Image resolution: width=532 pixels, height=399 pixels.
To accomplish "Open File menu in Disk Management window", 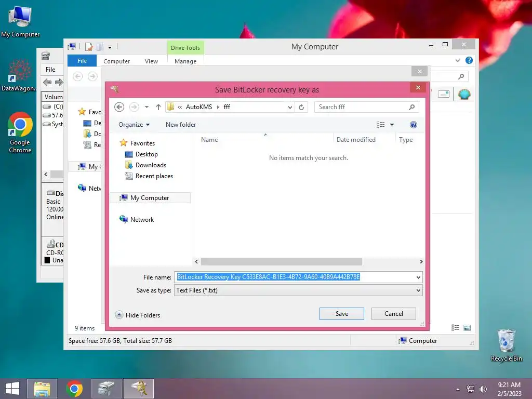I will pyautogui.click(x=50, y=70).
